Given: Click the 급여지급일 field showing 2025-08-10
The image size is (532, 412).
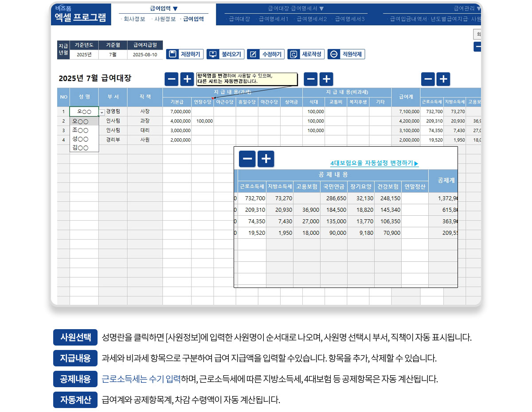Looking at the screenshot, I should point(145,54).
